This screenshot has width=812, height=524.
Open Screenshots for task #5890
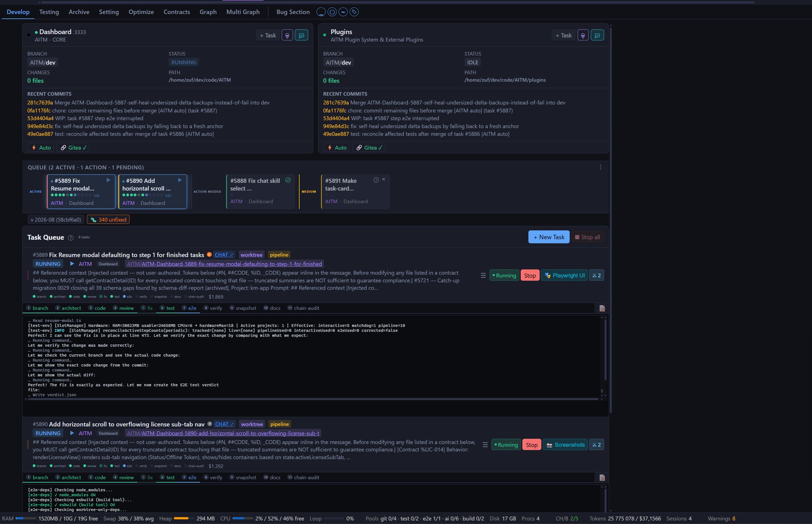pyautogui.click(x=565, y=445)
